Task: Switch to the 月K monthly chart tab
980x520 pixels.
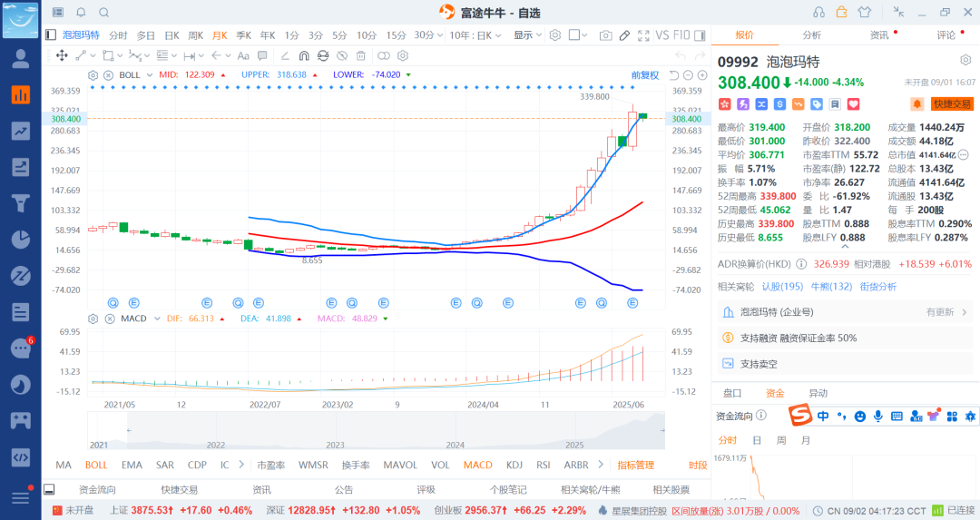Action: pyautogui.click(x=220, y=35)
